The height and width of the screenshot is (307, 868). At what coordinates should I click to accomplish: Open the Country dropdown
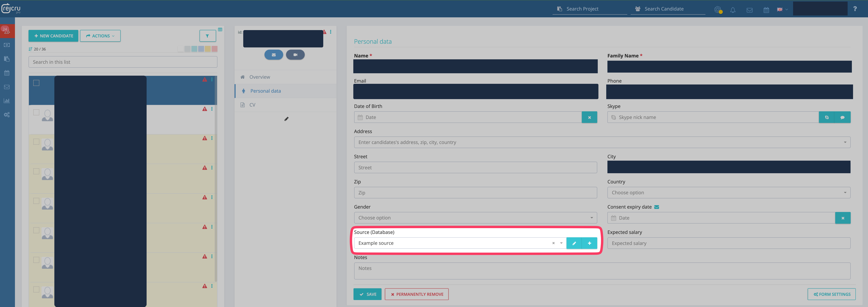click(x=729, y=193)
